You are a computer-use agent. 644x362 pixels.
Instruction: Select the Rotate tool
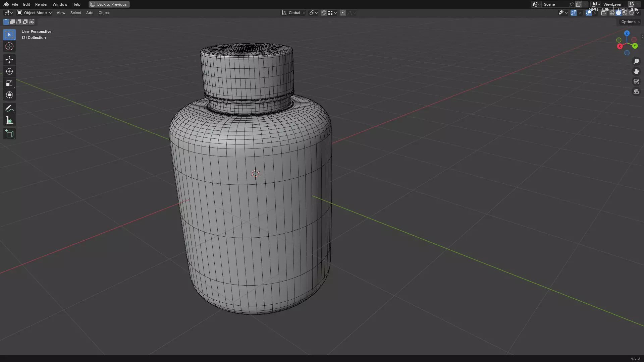coord(9,71)
